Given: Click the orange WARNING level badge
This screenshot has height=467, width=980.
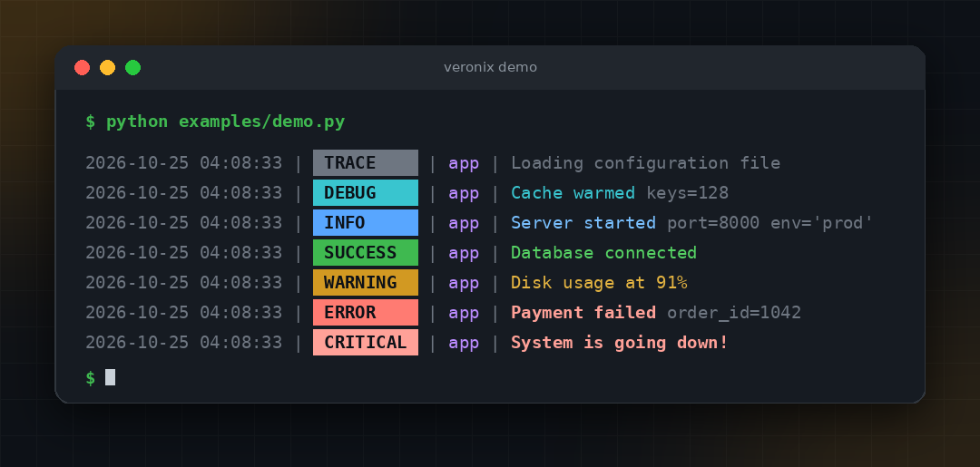Looking at the screenshot, I should click(366, 283).
